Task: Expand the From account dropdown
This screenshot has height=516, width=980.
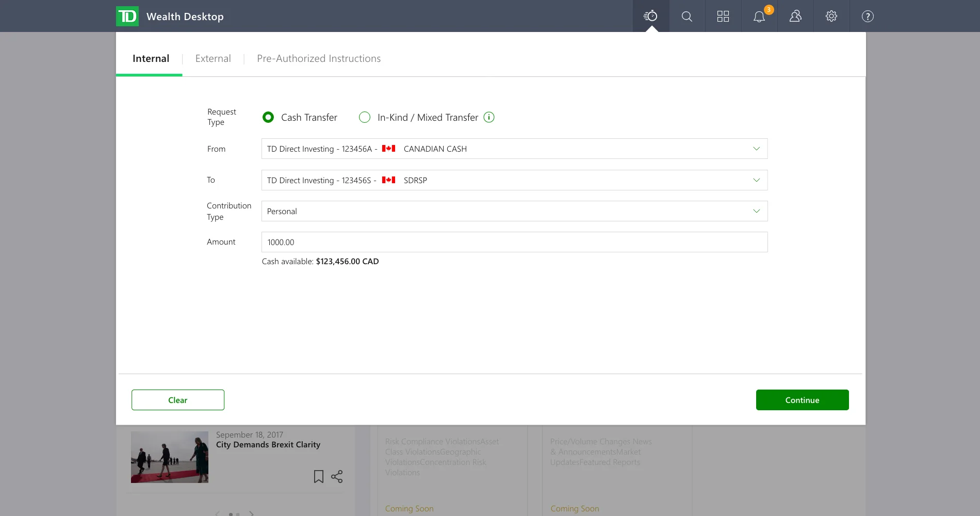Action: [x=514, y=149]
